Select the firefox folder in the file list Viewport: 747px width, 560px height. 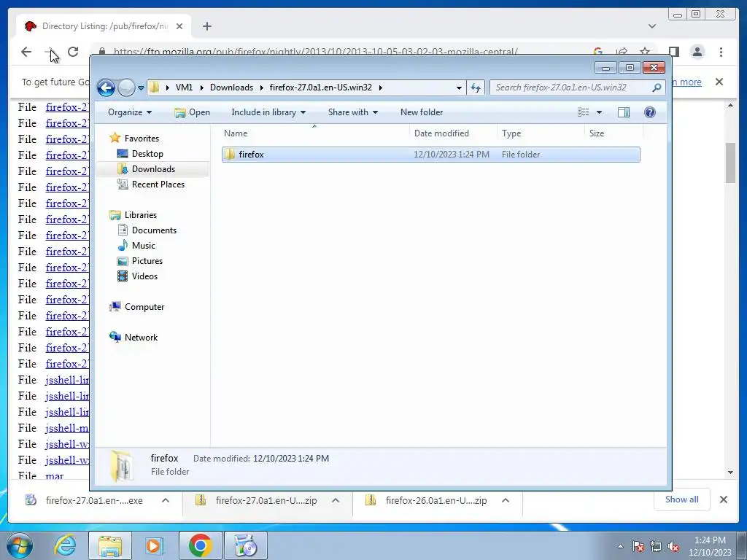click(430, 155)
